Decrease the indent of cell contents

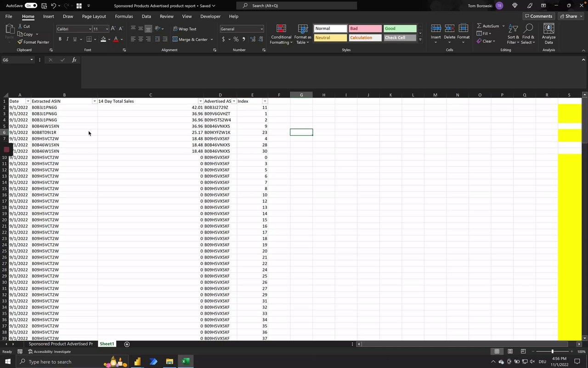[x=158, y=39]
